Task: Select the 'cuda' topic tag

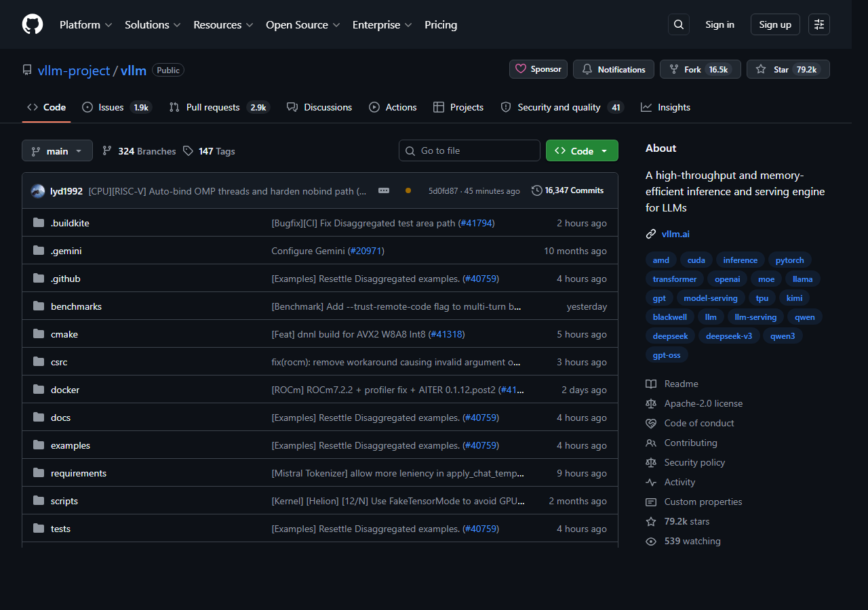Action: pyautogui.click(x=696, y=260)
